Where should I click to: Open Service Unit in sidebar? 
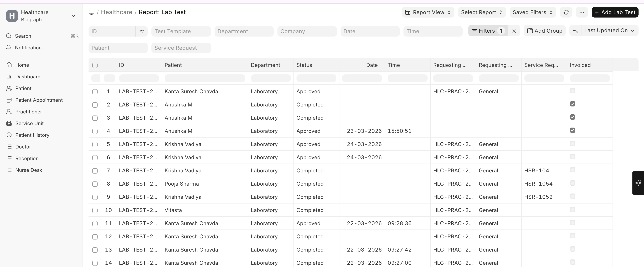[29, 123]
